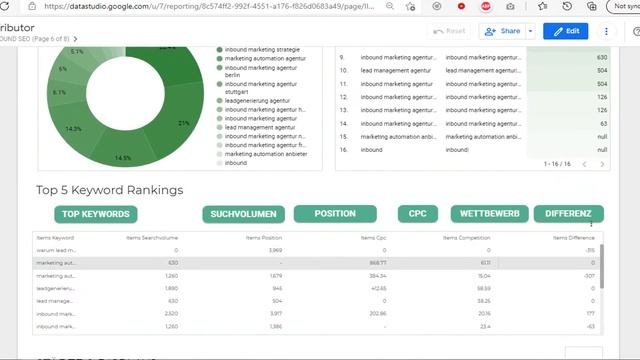Click the red record extension icon

click(461, 6)
